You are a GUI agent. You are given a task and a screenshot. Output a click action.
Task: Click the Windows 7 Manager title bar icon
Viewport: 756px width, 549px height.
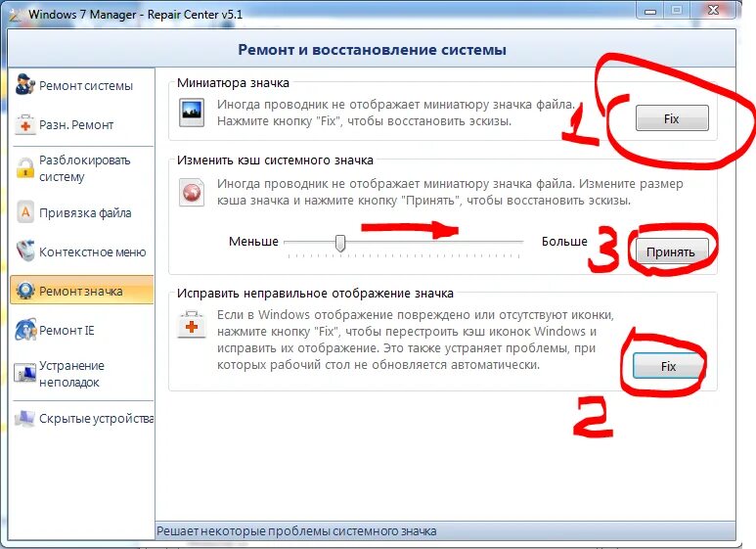[15, 15]
